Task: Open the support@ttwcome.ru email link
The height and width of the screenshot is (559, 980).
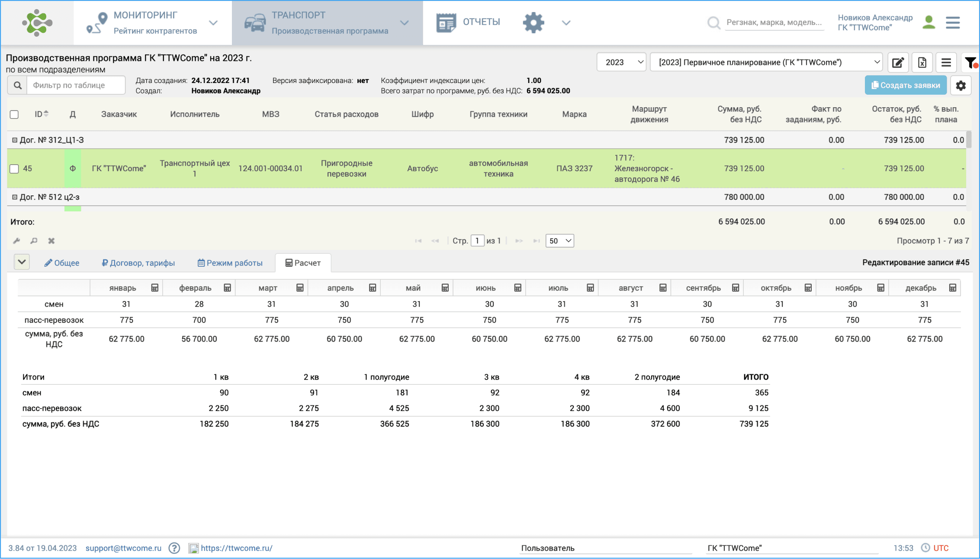Action: 123,548
